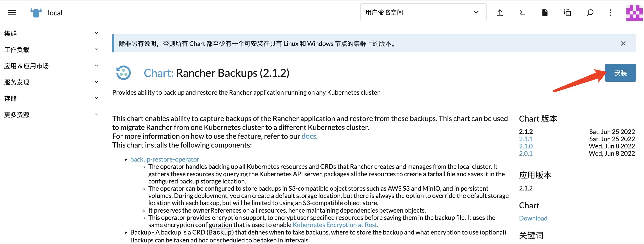Open the kubectl shell terminal icon

click(x=522, y=12)
